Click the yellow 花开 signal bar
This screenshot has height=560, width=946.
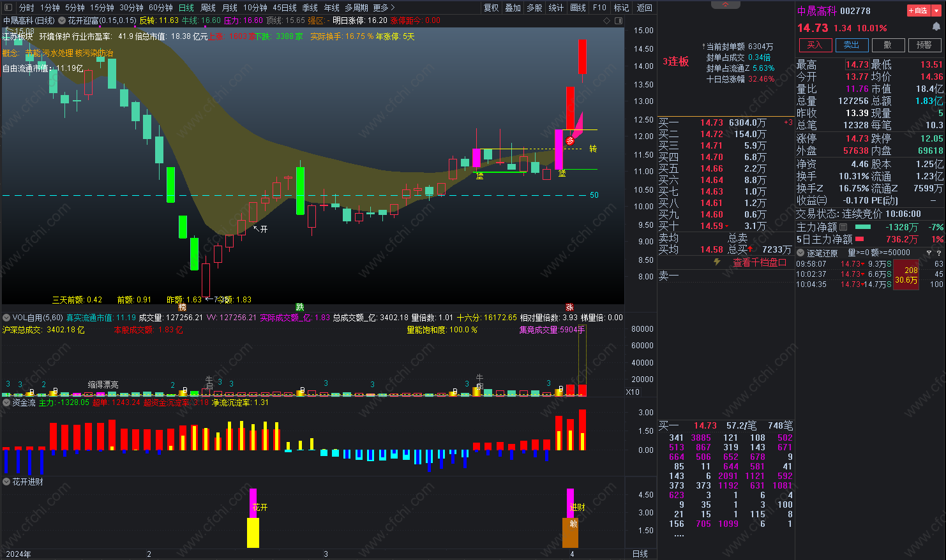[x=253, y=533]
